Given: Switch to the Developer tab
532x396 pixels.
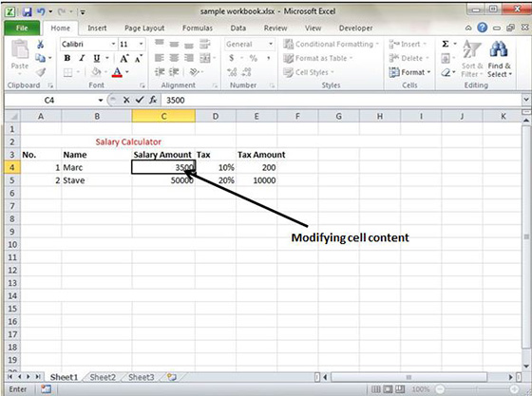Looking at the screenshot, I should pos(355,28).
